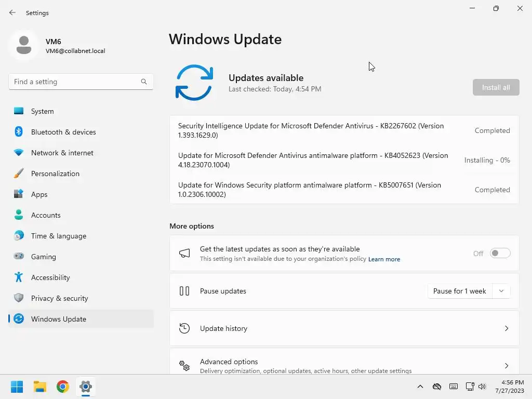
Task: Expand the Pause for 1 week dropdown arrow
Action: click(x=501, y=291)
